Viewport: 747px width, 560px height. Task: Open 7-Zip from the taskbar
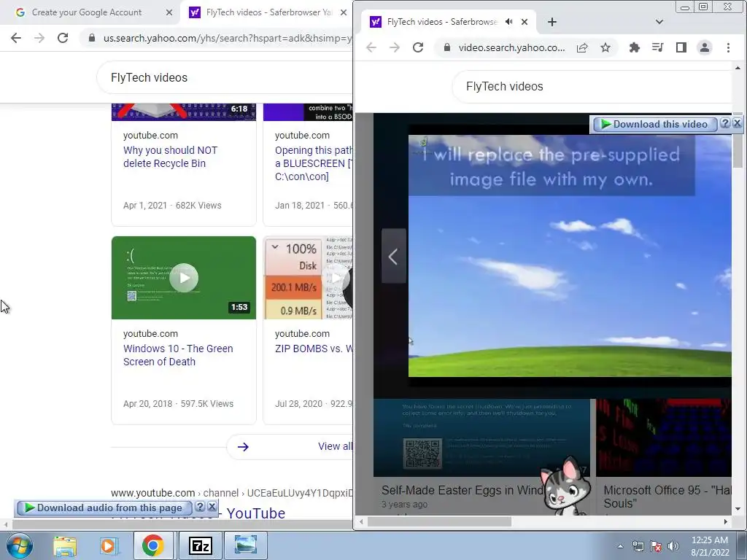click(x=200, y=545)
